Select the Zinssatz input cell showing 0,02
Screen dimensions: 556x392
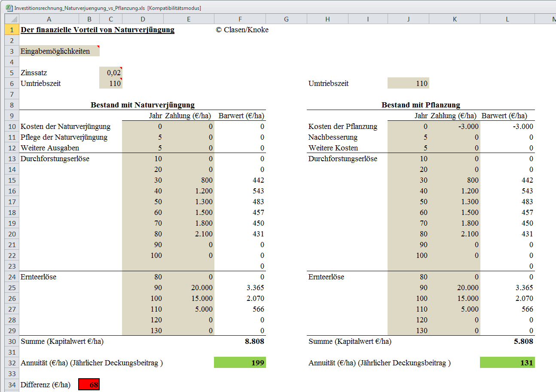pyautogui.click(x=111, y=73)
